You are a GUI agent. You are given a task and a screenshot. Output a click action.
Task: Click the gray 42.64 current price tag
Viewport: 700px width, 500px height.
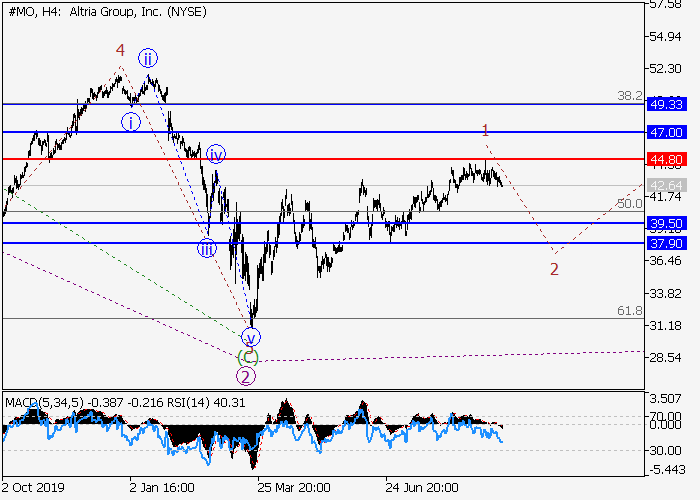tap(665, 185)
